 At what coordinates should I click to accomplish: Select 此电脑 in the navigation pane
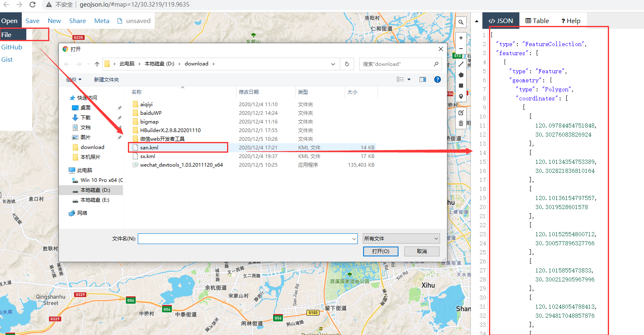(85, 170)
